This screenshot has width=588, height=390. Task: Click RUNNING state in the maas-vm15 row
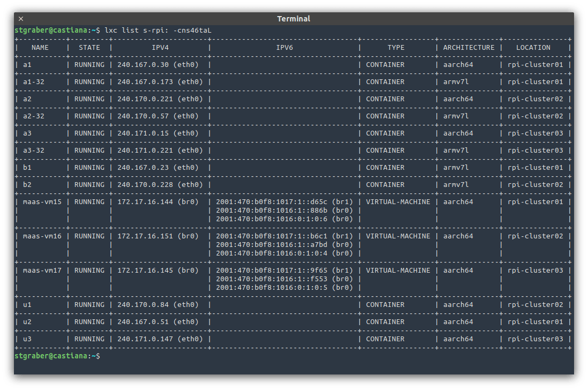click(x=90, y=201)
